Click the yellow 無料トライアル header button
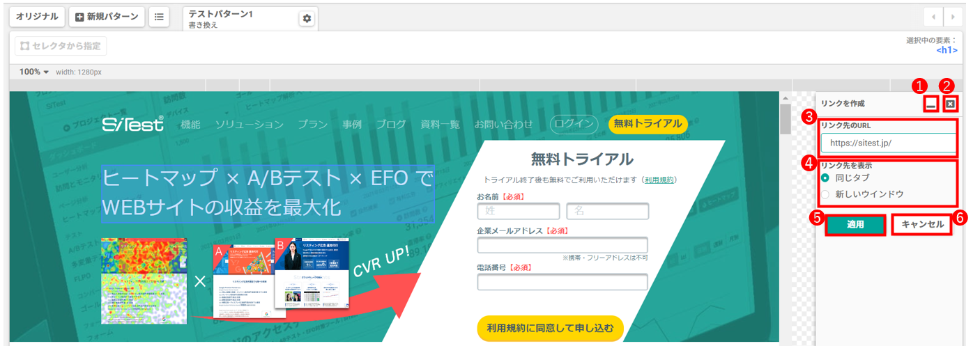 [648, 124]
